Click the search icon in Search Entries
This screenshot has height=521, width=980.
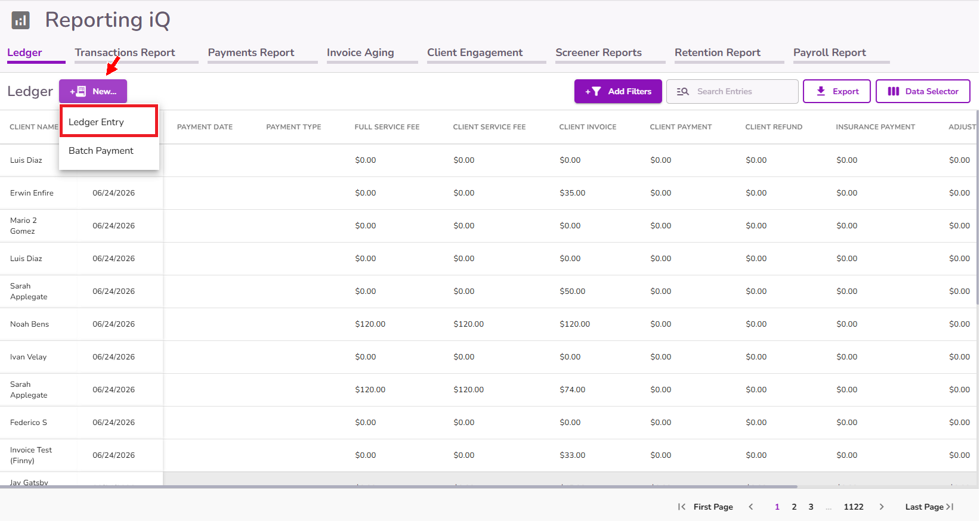click(683, 91)
